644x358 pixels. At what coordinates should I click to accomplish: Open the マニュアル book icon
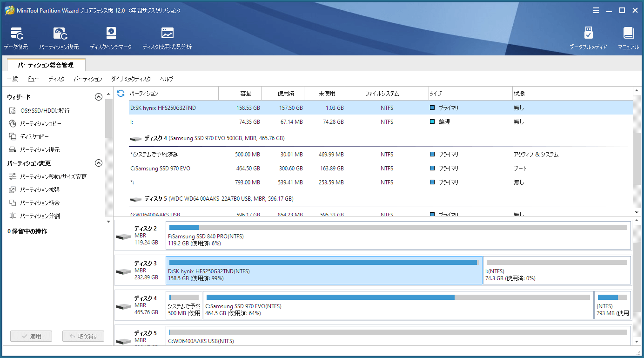tap(629, 34)
